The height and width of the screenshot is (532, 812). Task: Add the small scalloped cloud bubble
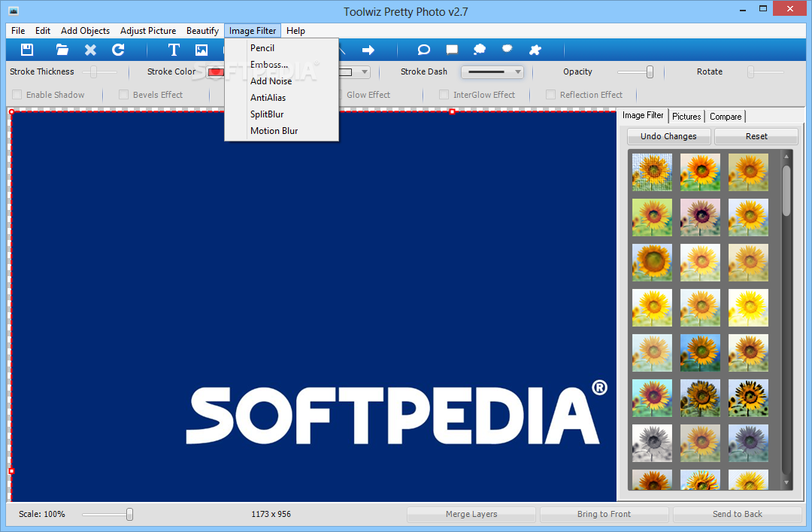(507, 49)
